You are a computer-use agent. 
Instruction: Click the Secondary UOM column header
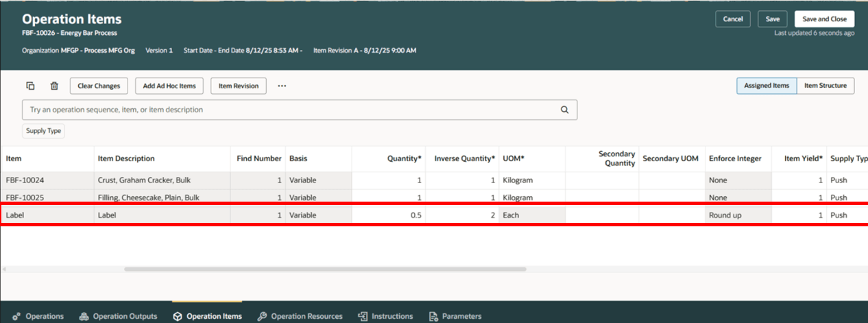(x=672, y=158)
